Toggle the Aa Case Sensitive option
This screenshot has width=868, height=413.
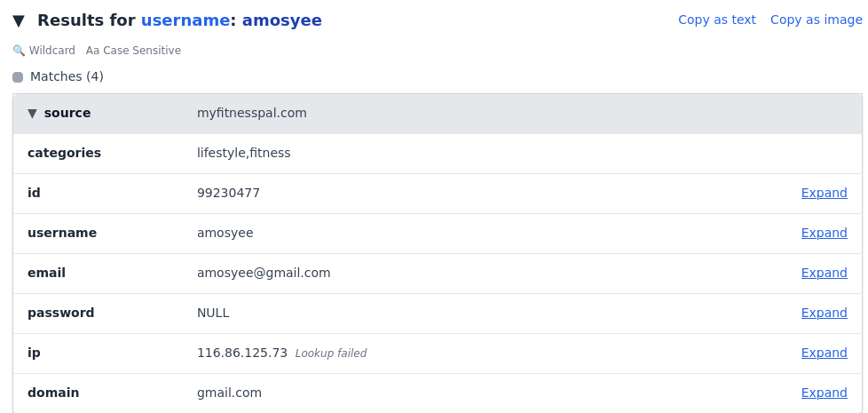pyautogui.click(x=133, y=51)
